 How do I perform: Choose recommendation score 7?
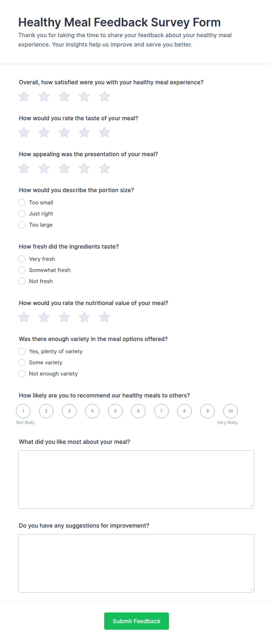point(161,411)
